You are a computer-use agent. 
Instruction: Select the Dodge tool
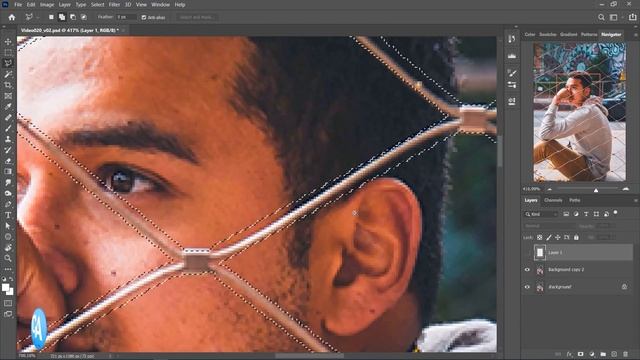(x=8, y=193)
